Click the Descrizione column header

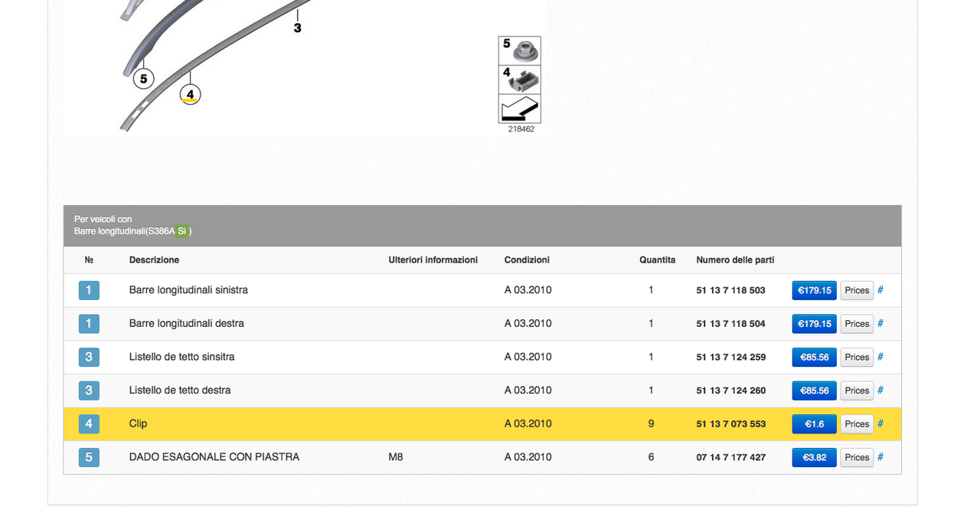(154, 260)
